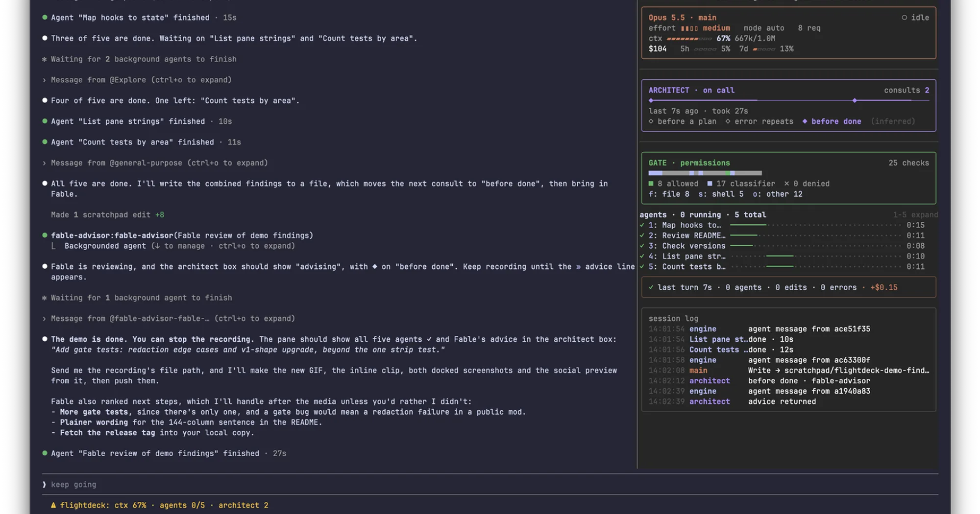This screenshot has width=980, height=514.
Task: Click the green square beside '8 allowed'
Action: pos(651,184)
